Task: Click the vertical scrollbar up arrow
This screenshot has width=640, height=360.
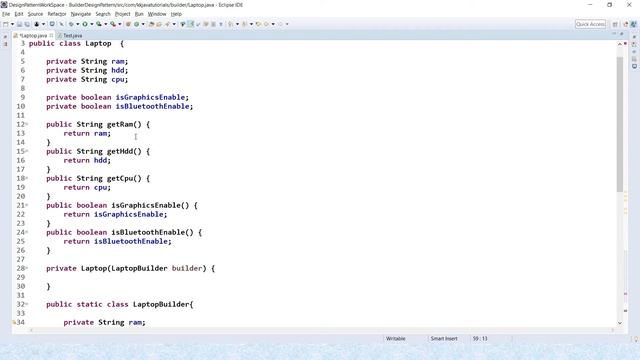Action: pyautogui.click(x=620, y=44)
